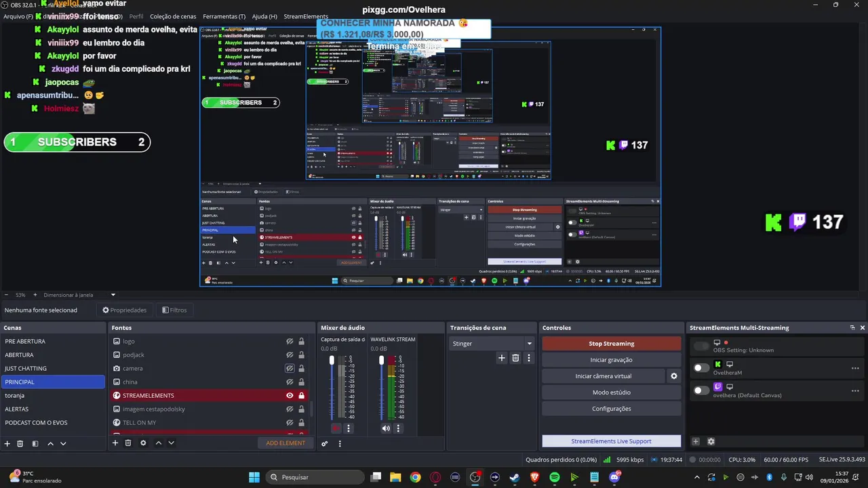868x488 pixels.
Task: Add a new scene transition
Action: click(502, 358)
